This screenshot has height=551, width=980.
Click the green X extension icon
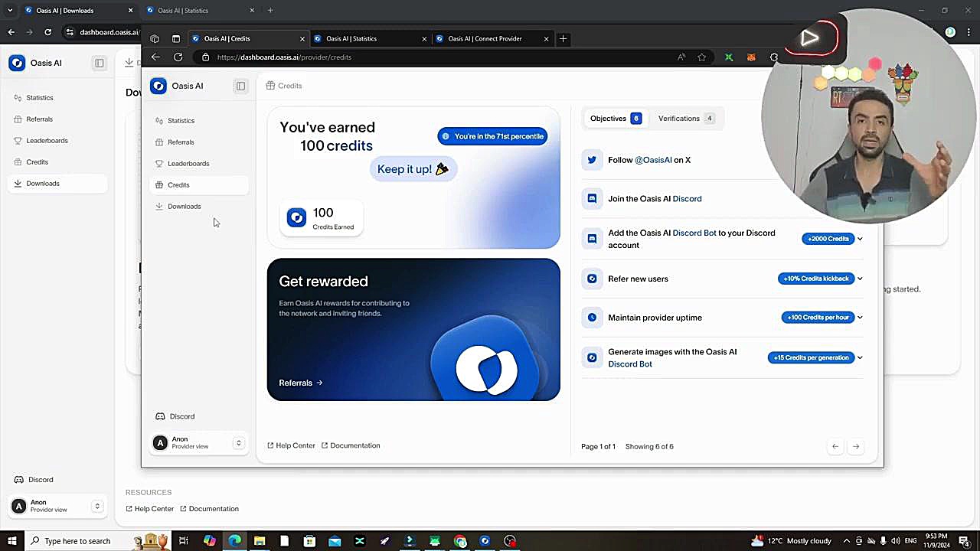729,57
